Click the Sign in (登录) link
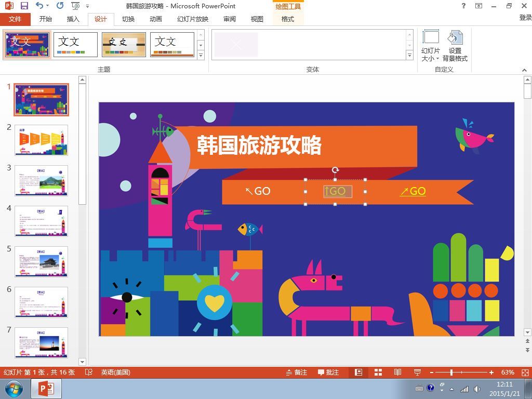The width and height of the screenshot is (532, 399). pos(525,18)
